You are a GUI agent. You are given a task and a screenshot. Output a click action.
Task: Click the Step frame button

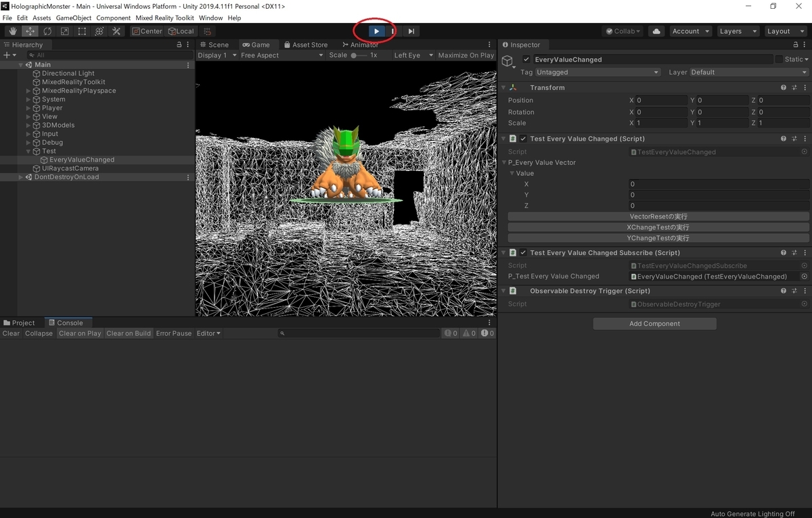point(411,31)
